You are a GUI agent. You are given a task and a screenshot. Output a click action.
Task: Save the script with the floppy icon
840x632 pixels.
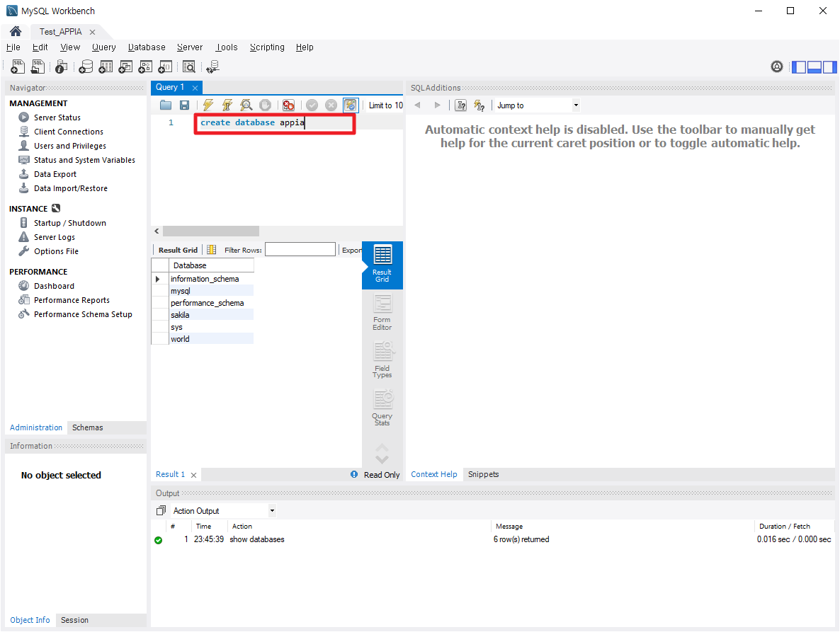pos(184,105)
